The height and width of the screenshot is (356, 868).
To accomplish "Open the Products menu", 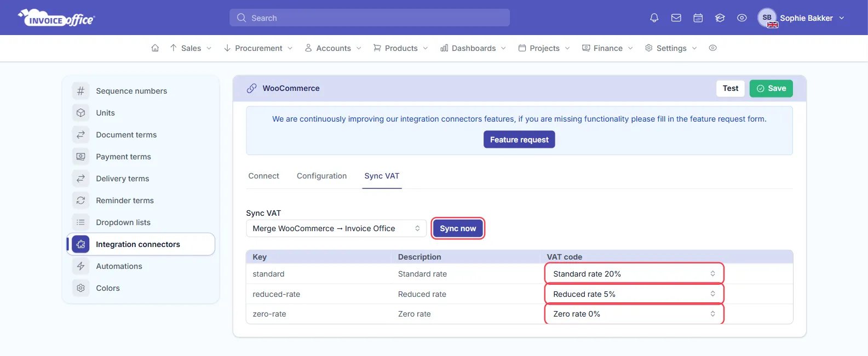I will pos(400,48).
